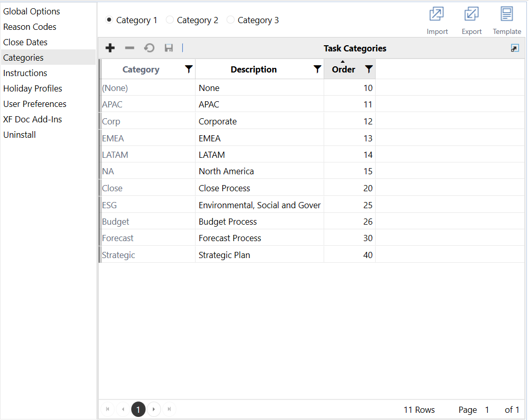This screenshot has width=530, height=420.
Task: Select the Category 2 radio button
Action: click(x=170, y=20)
